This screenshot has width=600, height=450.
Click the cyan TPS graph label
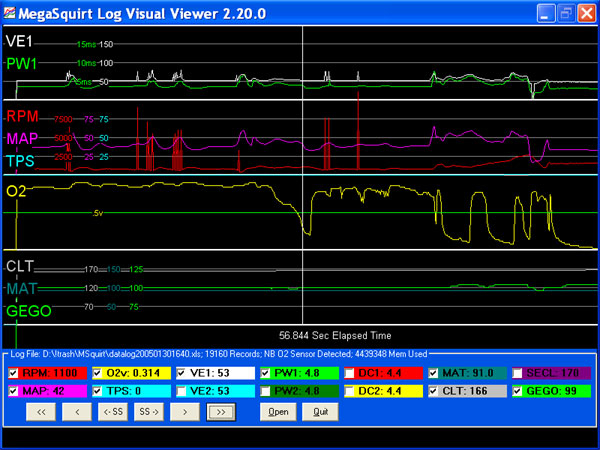[x=20, y=161]
